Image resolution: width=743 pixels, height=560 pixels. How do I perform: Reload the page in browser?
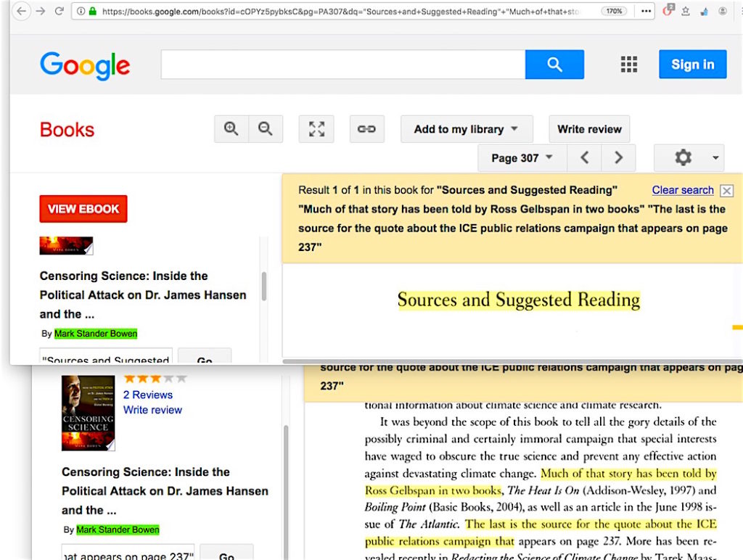point(59,11)
